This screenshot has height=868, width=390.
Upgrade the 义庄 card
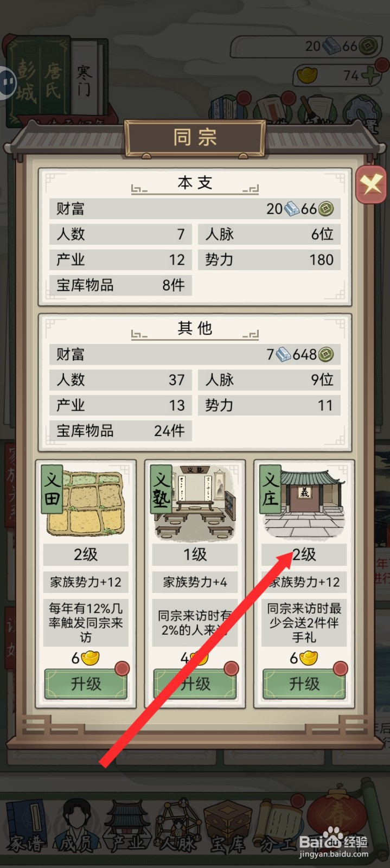coord(304,683)
